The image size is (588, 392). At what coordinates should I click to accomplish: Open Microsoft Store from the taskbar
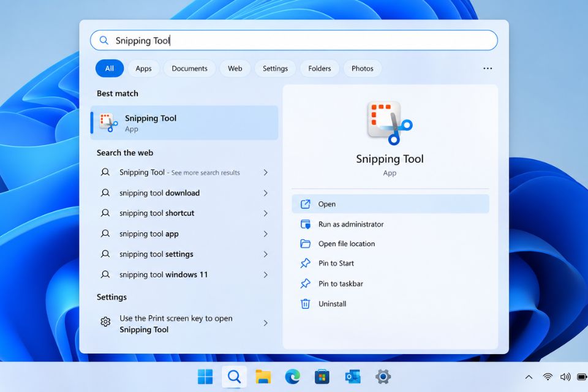pos(322,377)
